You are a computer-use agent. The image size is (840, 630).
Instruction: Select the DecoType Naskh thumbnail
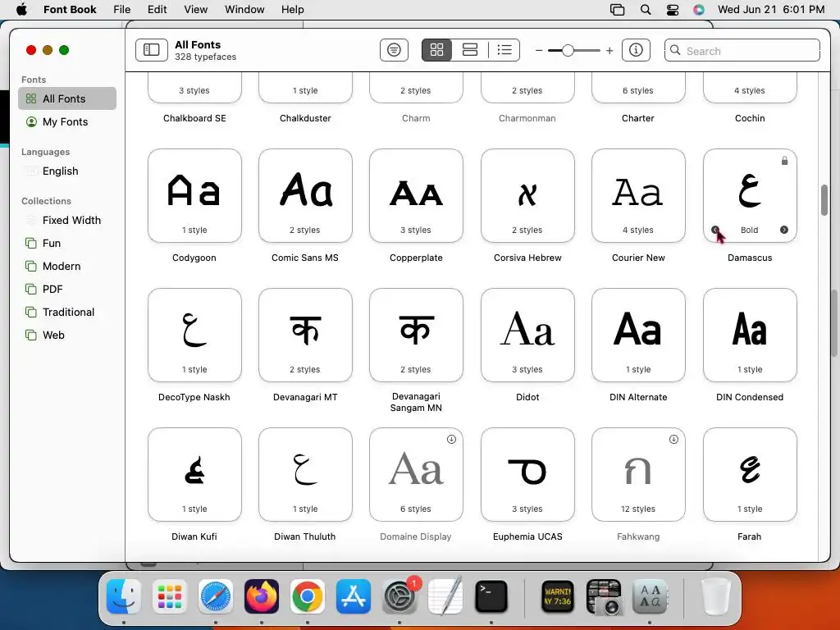click(194, 335)
